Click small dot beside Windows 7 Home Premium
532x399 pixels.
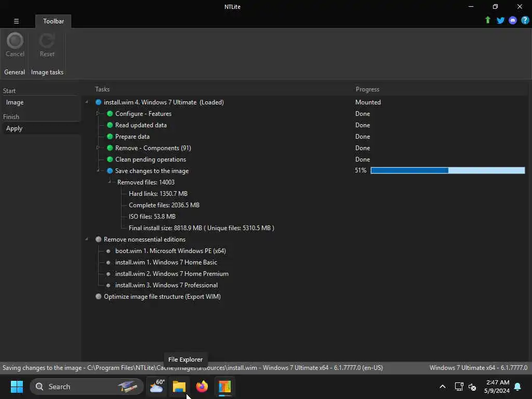[x=108, y=274]
